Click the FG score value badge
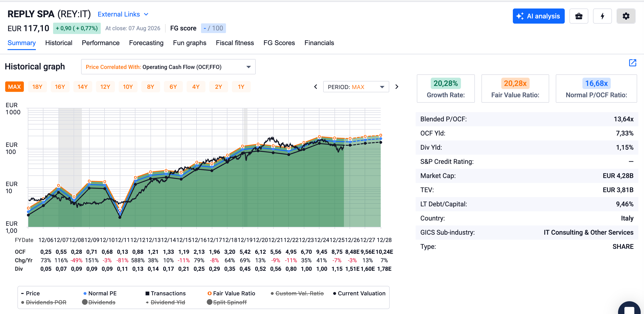 click(213, 28)
